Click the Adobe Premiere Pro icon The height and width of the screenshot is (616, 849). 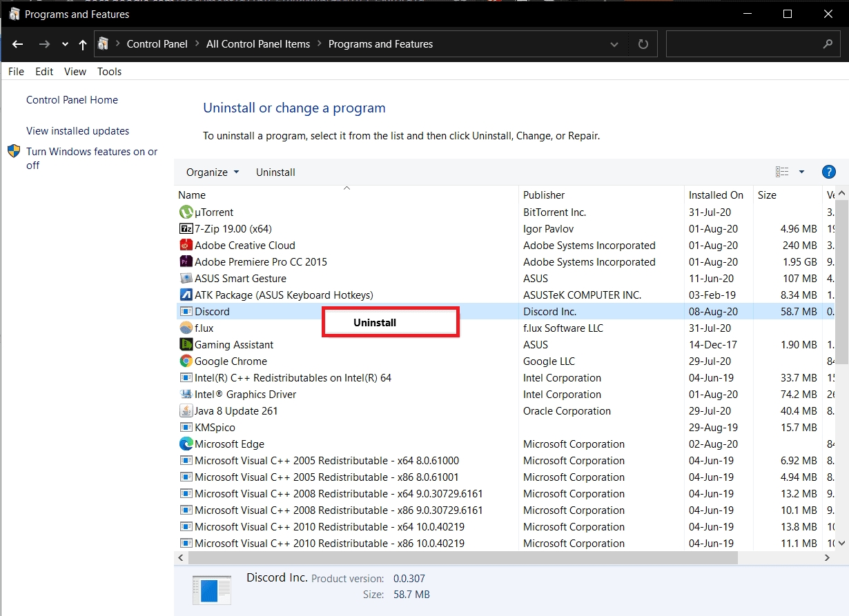pos(186,262)
